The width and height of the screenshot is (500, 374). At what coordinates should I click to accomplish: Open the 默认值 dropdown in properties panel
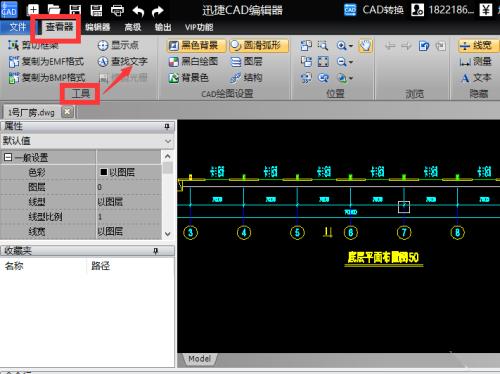coord(87,141)
